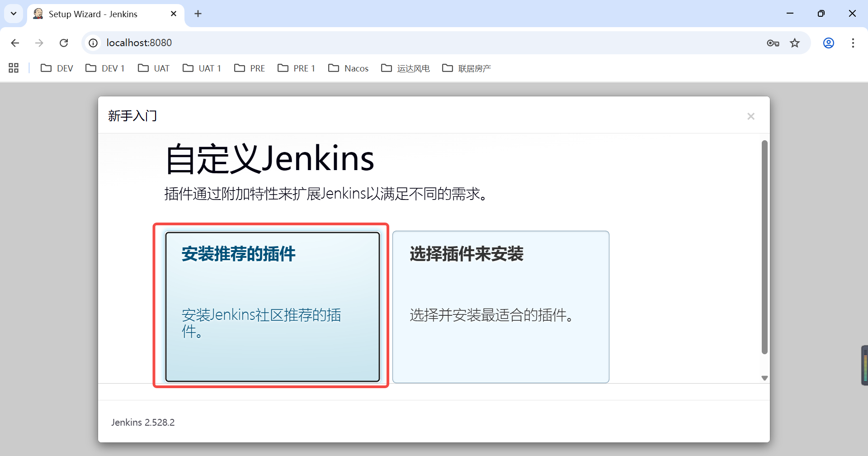This screenshot has height=456, width=868.
Task: Open saved password key icon
Action: tap(773, 43)
